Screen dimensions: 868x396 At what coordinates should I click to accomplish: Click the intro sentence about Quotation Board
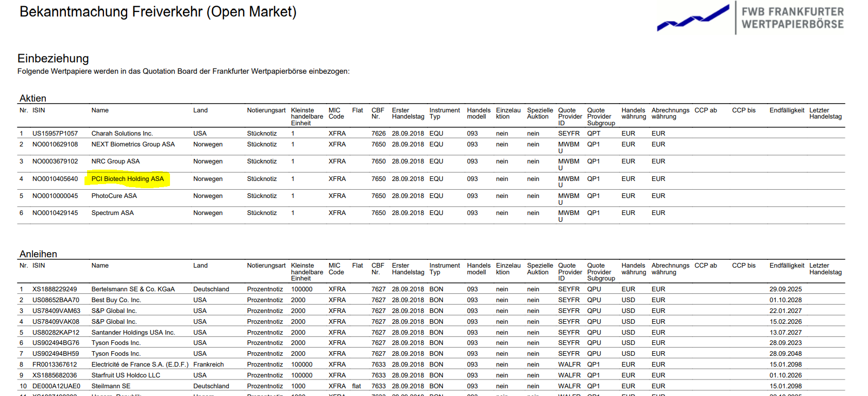183,72
